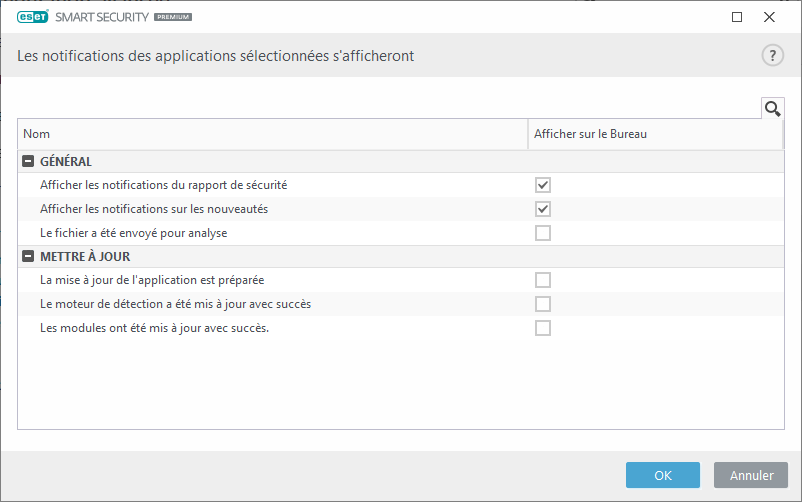Collapse the METTRE À JOUR section

pyautogui.click(x=28, y=256)
